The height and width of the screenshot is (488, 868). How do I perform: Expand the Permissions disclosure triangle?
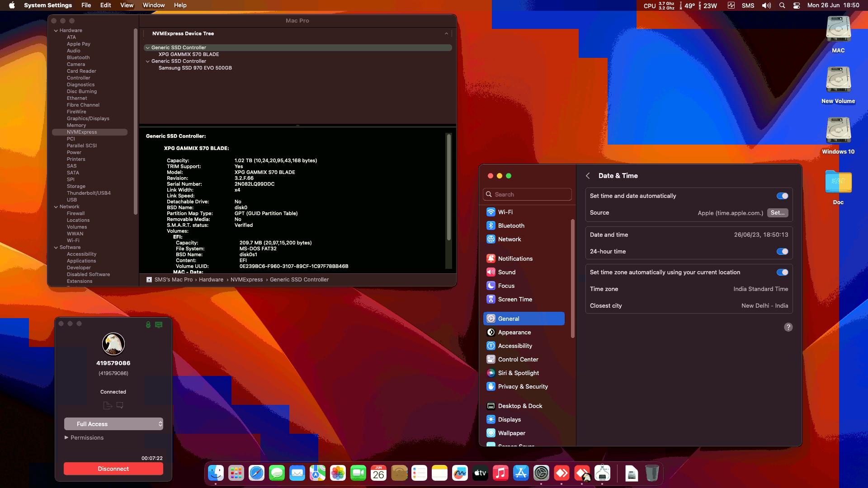pyautogui.click(x=66, y=437)
